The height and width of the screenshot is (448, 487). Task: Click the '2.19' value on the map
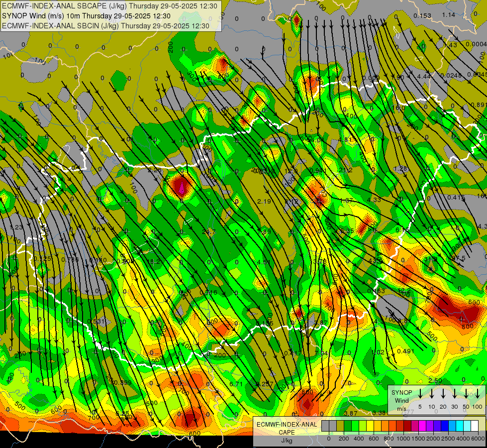[x=264, y=202]
